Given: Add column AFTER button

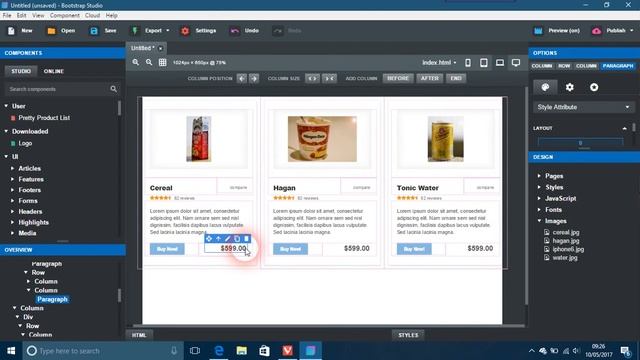Looking at the screenshot, I should [x=430, y=78].
